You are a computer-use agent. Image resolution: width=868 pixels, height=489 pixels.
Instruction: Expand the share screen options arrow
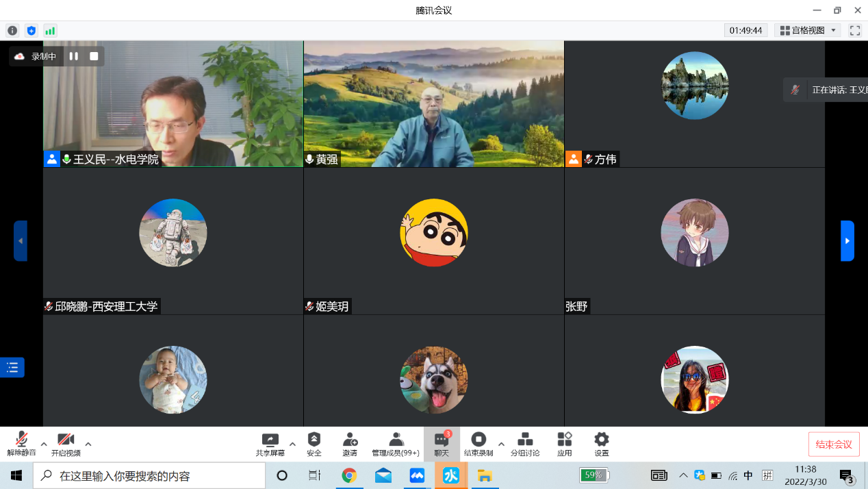[x=292, y=444]
